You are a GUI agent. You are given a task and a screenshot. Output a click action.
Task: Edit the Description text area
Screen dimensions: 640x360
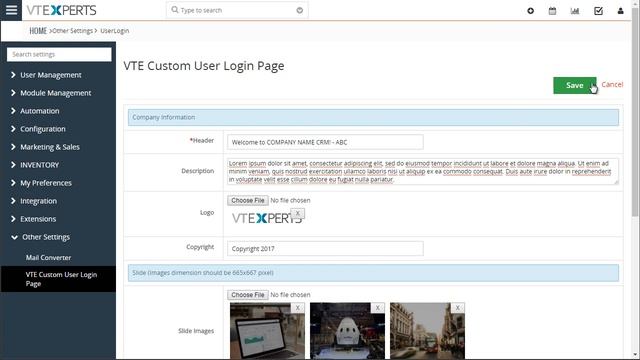pos(423,171)
